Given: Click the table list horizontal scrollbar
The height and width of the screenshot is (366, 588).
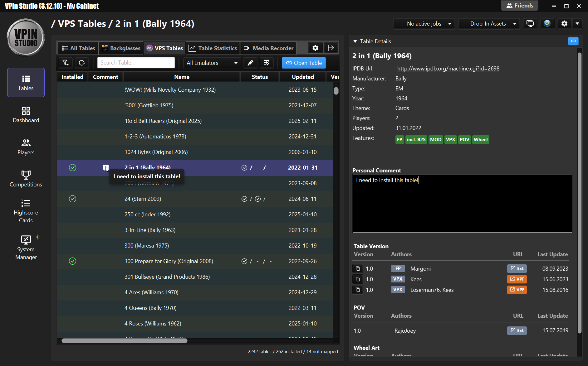Looking at the screenshot, I should (124, 341).
